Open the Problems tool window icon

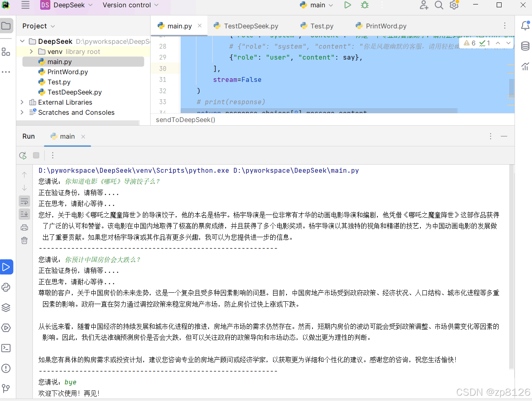(x=6, y=368)
